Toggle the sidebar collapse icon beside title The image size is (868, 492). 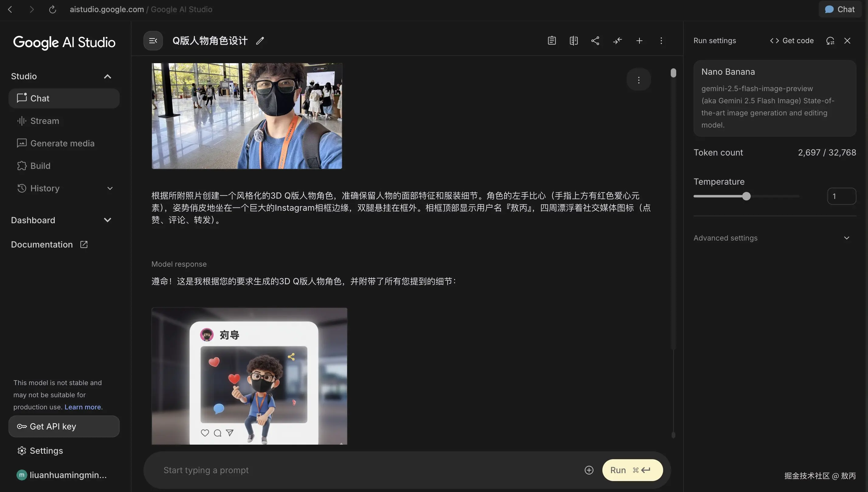tap(153, 41)
